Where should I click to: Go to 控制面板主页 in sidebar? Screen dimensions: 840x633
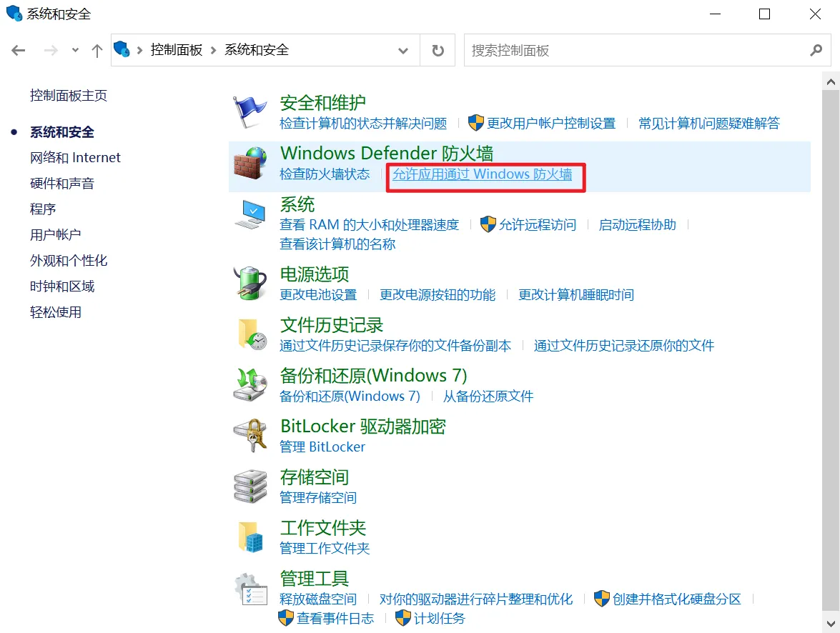click(x=69, y=96)
